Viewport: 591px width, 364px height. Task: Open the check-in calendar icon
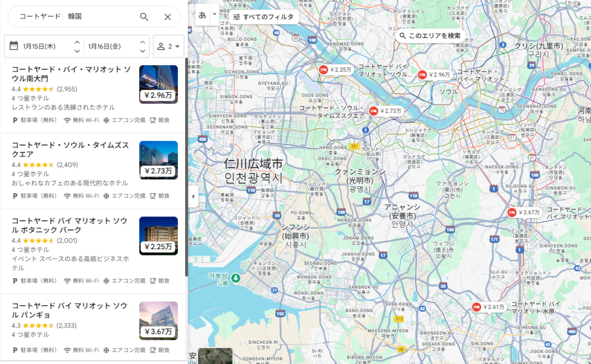point(14,46)
